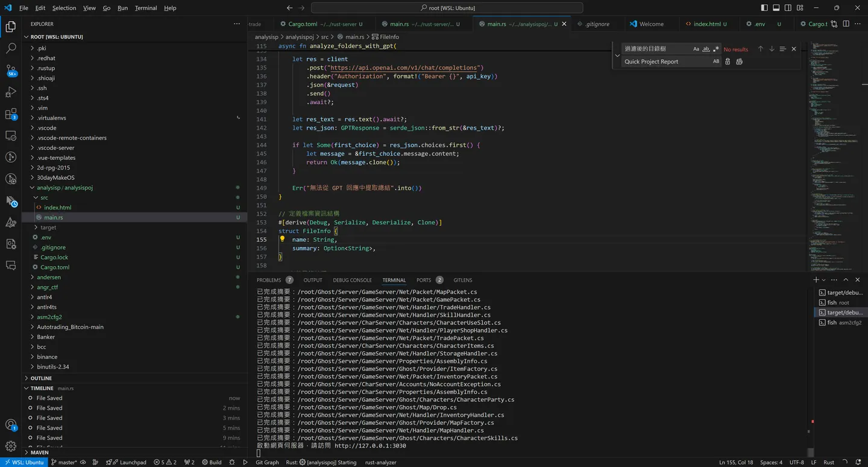868x467 pixels.
Task: Close the terminal panel
Action: (857, 280)
